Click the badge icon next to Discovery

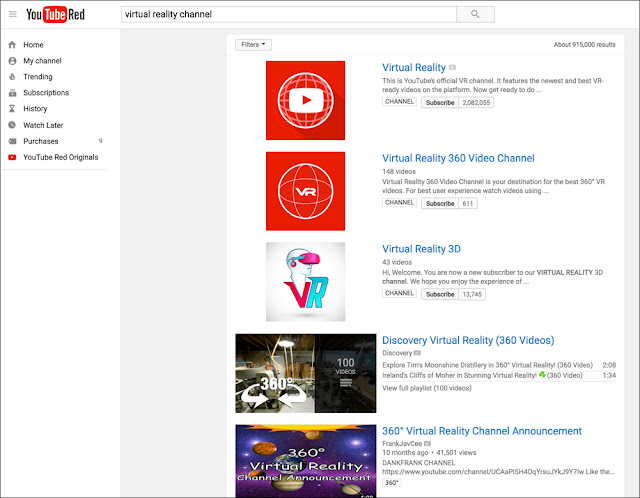tap(417, 353)
